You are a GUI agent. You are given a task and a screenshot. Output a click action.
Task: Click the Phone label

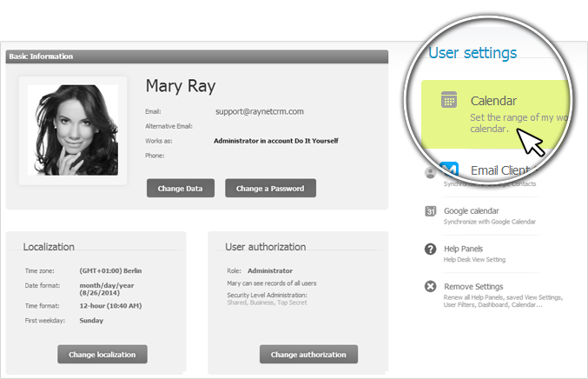click(x=155, y=156)
